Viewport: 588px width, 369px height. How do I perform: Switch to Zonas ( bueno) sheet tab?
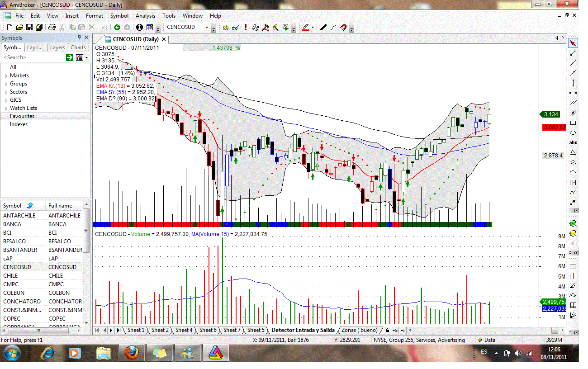pyautogui.click(x=359, y=330)
